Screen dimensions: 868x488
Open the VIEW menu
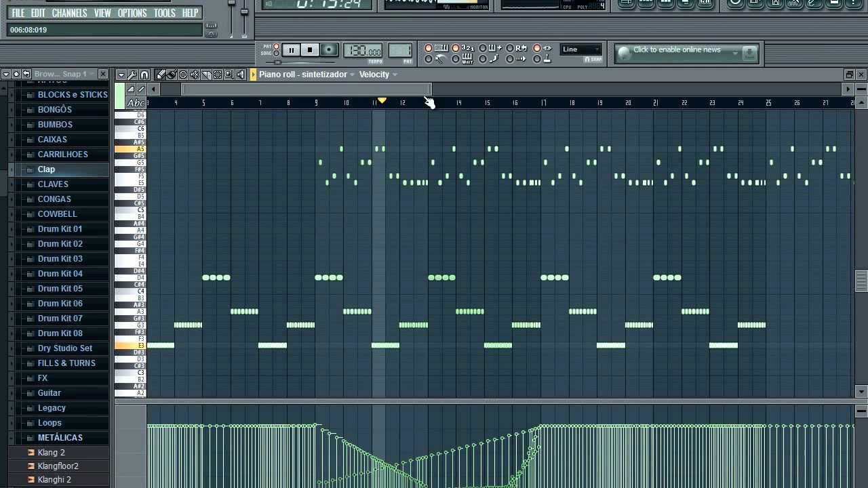tap(102, 13)
